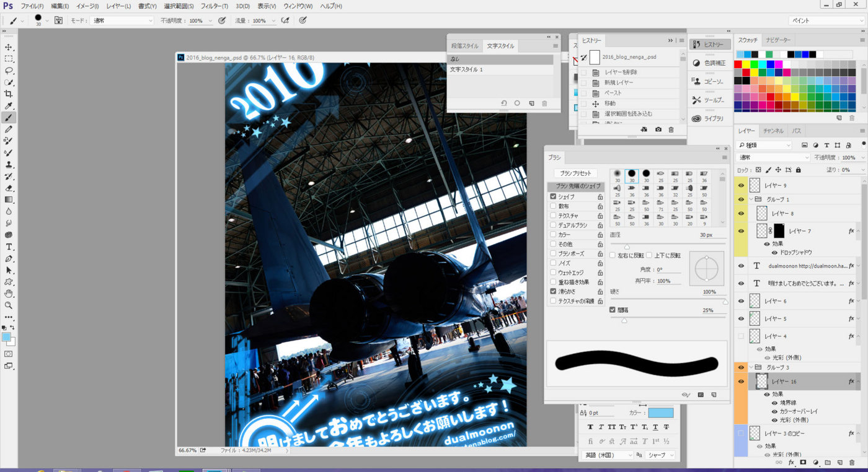868x472 pixels.
Task: Toggle brush panel icon in options bar
Action: [58, 20]
